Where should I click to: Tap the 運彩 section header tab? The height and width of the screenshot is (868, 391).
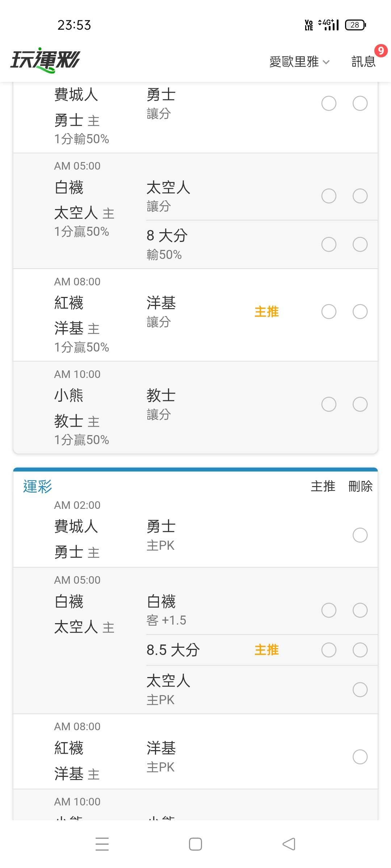[x=38, y=486]
